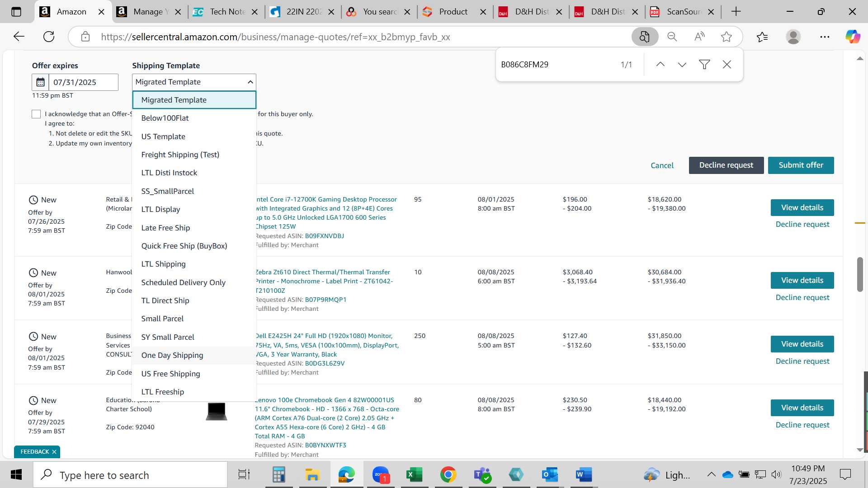Screen dimensions: 868x488
Task: Choose Migrated Template option
Action: click(194, 100)
